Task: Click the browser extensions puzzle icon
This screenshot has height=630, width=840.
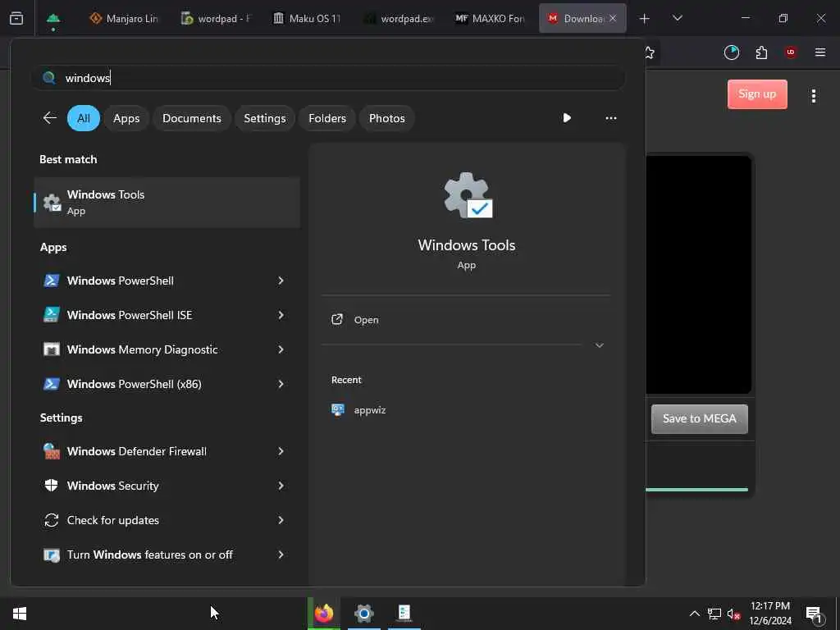Action: point(761,52)
